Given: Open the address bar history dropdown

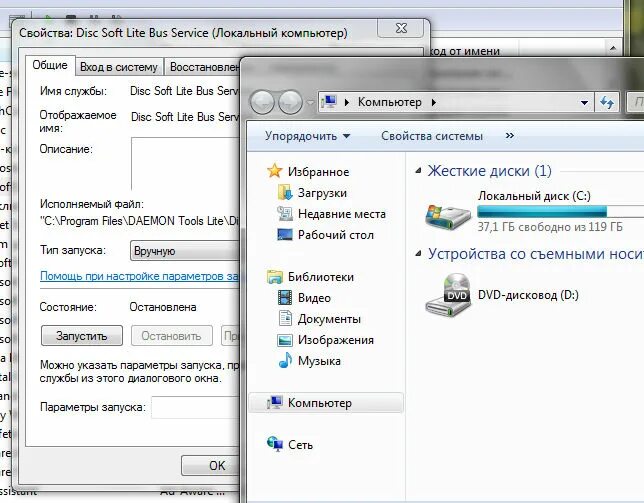Looking at the screenshot, I should [x=584, y=103].
